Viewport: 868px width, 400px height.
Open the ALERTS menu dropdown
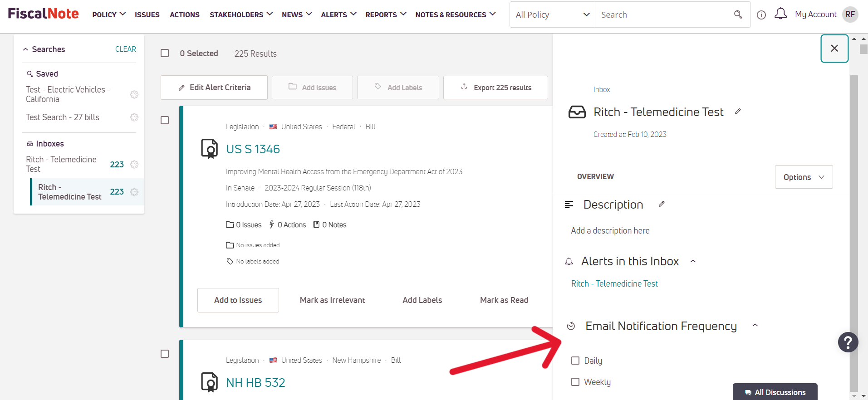pyautogui.click(x=338, y=15)
